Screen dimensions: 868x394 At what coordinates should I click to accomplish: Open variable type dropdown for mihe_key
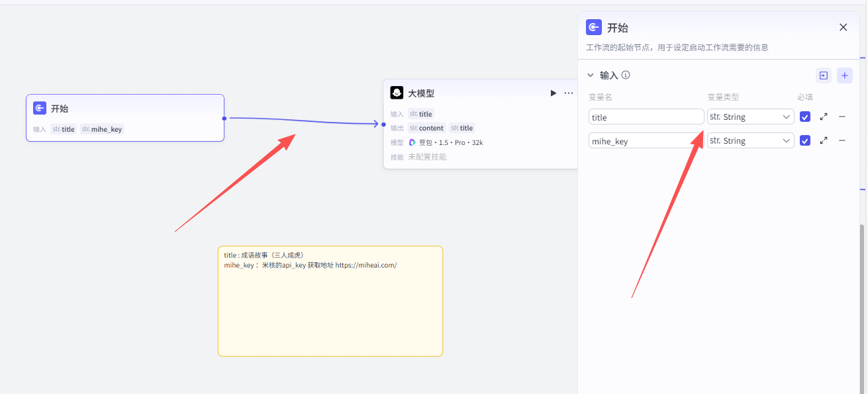750,140
